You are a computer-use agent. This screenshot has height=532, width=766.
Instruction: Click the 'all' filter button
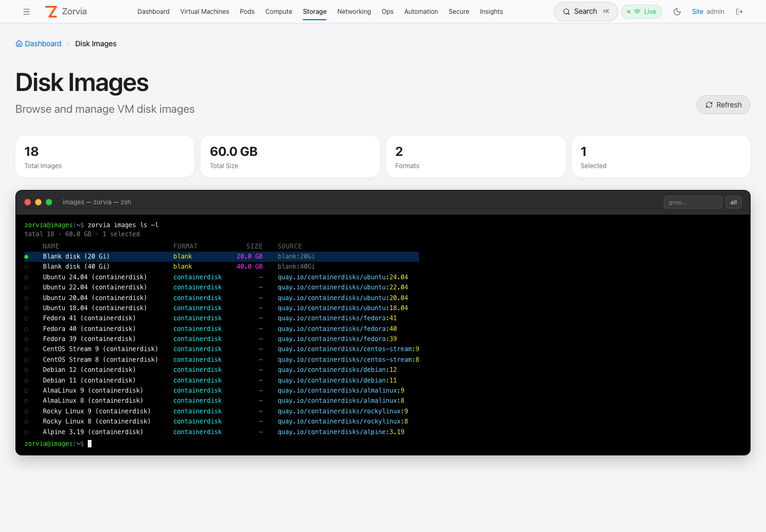pos(734,202)
